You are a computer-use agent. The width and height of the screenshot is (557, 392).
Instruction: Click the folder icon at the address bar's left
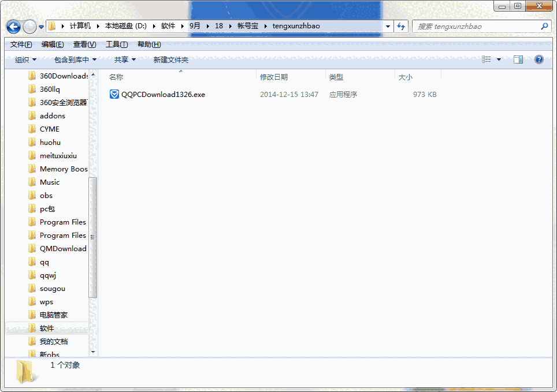[51, 25]
